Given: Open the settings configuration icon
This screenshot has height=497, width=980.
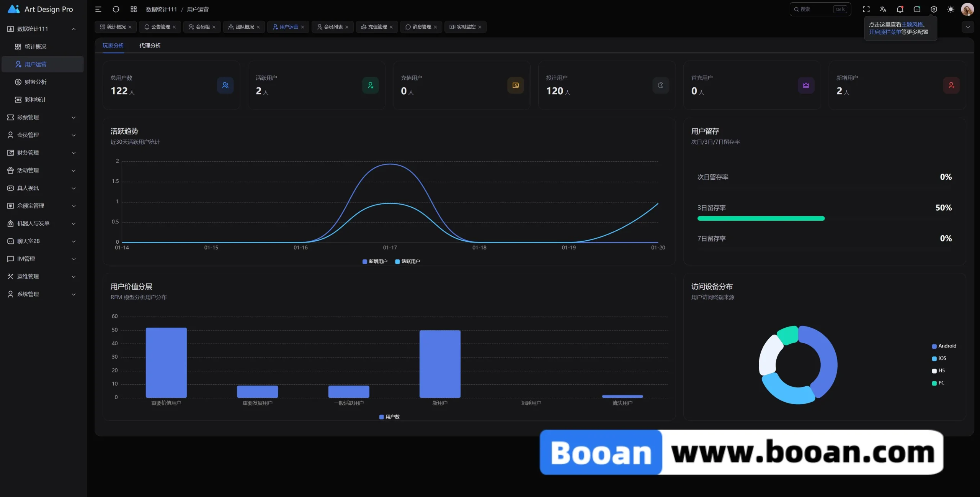Looking at the screenshot, I should click(934, 9).
